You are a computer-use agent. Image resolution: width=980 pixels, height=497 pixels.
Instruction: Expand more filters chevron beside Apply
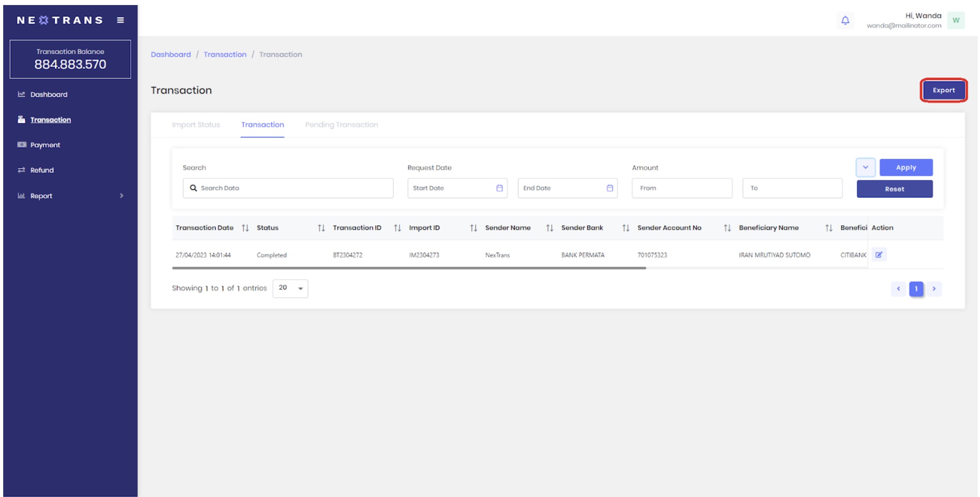(865, 167)
